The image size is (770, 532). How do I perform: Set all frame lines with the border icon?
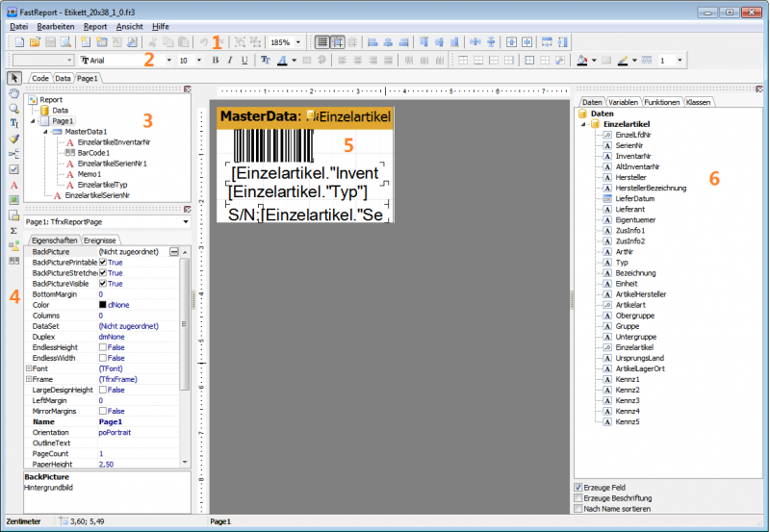[529, 60]
